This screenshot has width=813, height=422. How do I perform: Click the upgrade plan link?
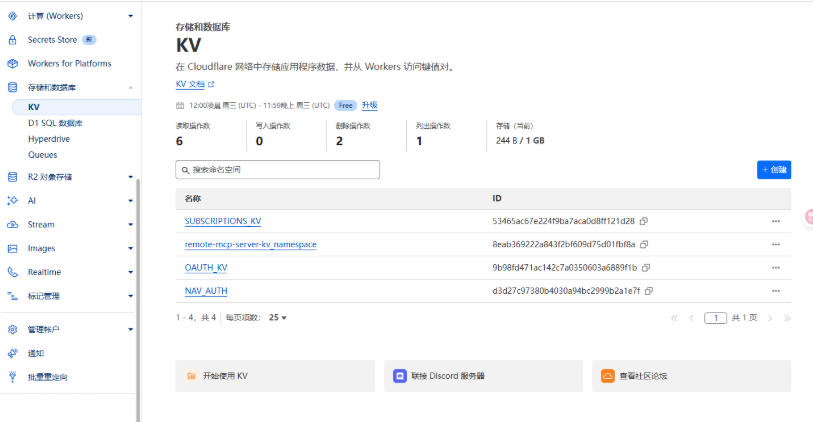pos(370,105)
